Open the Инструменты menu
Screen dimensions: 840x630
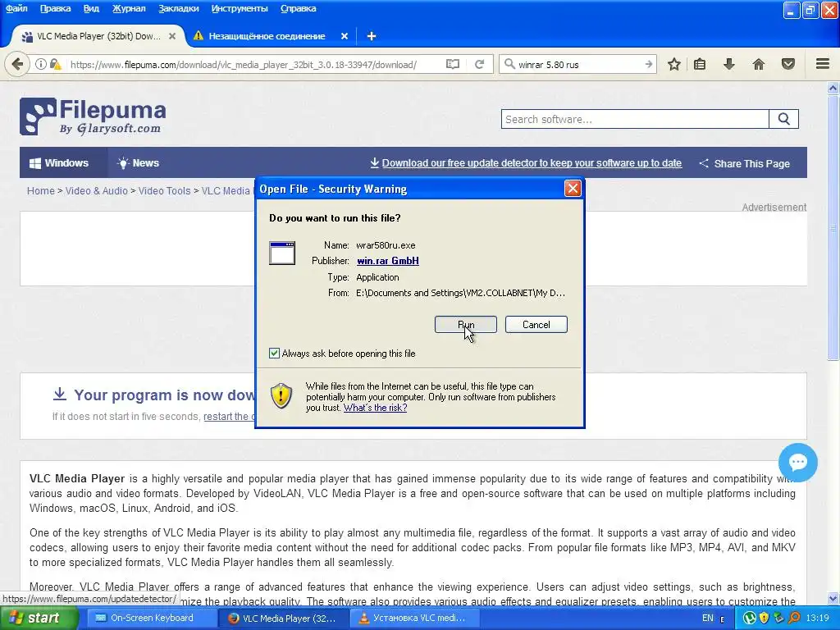[x=240, y=8]
